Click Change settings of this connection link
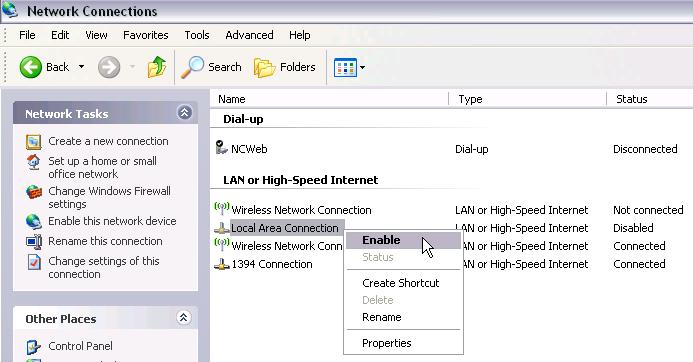The image size is (693, 362). (104, 267)
